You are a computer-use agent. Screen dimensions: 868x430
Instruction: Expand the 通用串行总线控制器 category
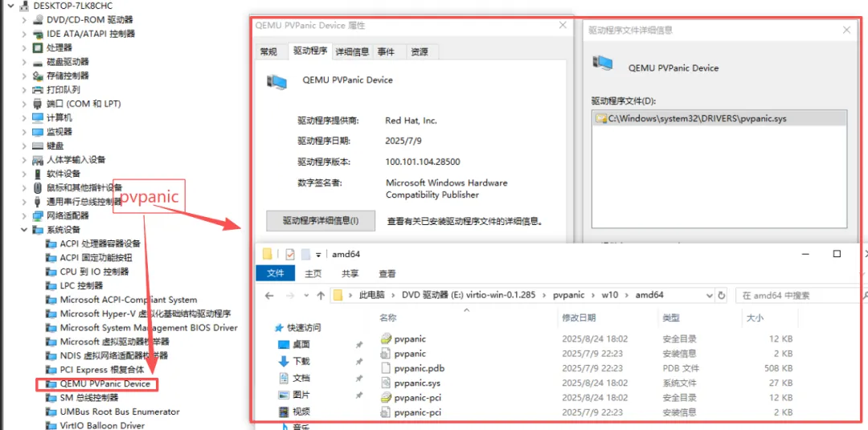[x=24, y=202]
